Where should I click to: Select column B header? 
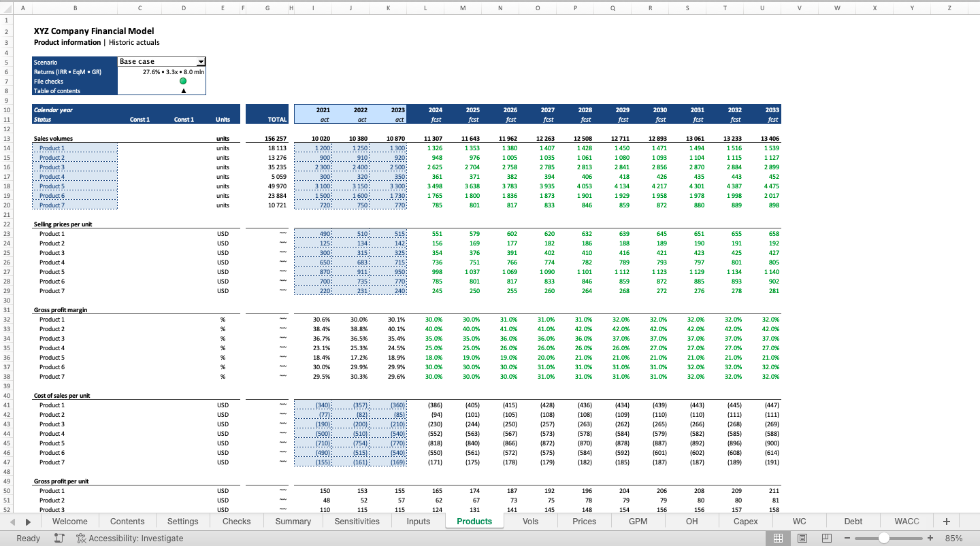coord(75,7)
